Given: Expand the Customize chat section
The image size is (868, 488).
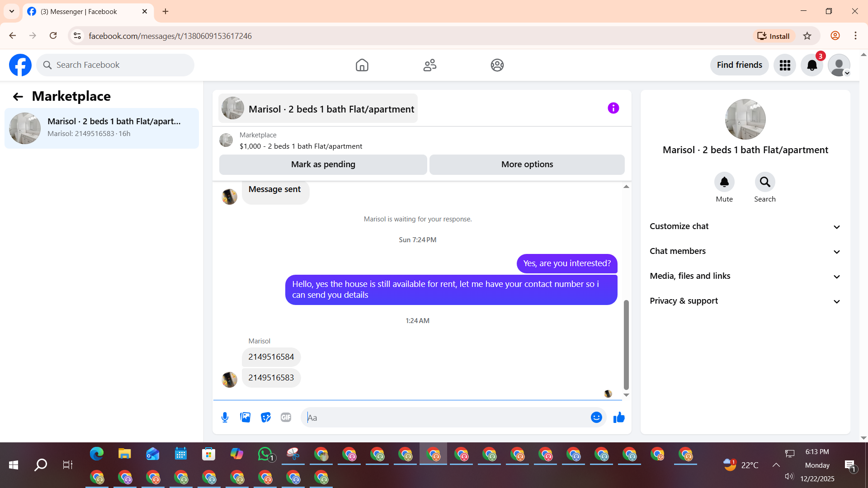Looking at the screenshot, I should pos(745,226).
